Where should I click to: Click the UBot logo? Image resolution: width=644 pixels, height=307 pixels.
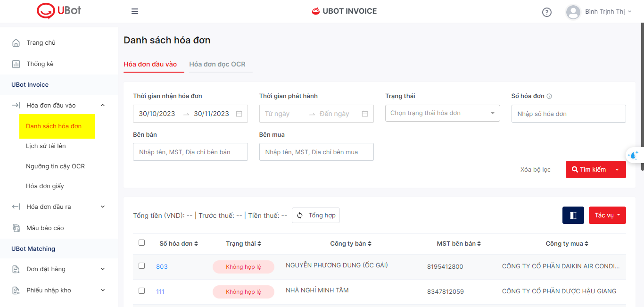(59, 10)
